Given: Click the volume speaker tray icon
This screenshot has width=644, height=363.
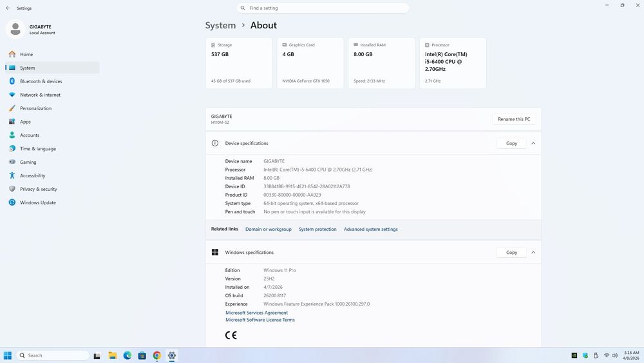Looking at the screenshot, I should coord(615,356).
